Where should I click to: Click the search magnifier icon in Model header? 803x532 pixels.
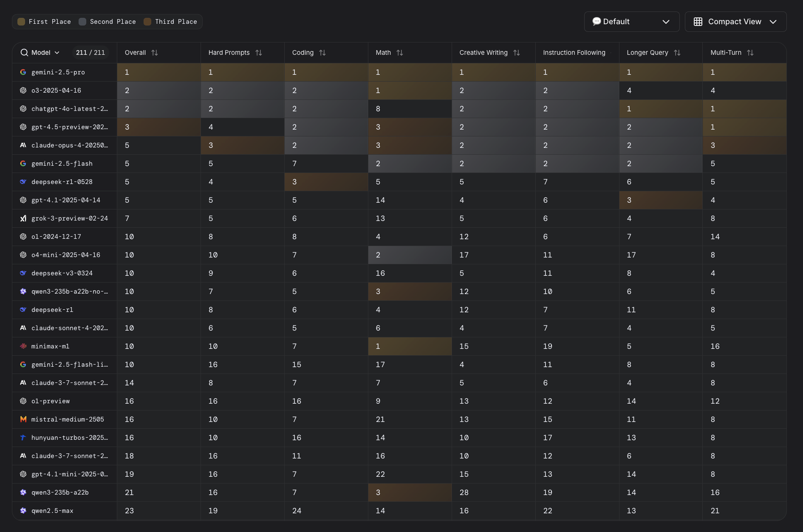pyautogui.click(x=24, y=53)
